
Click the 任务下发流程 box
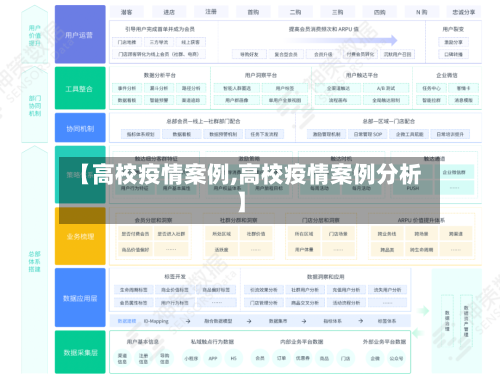point(264,134)
